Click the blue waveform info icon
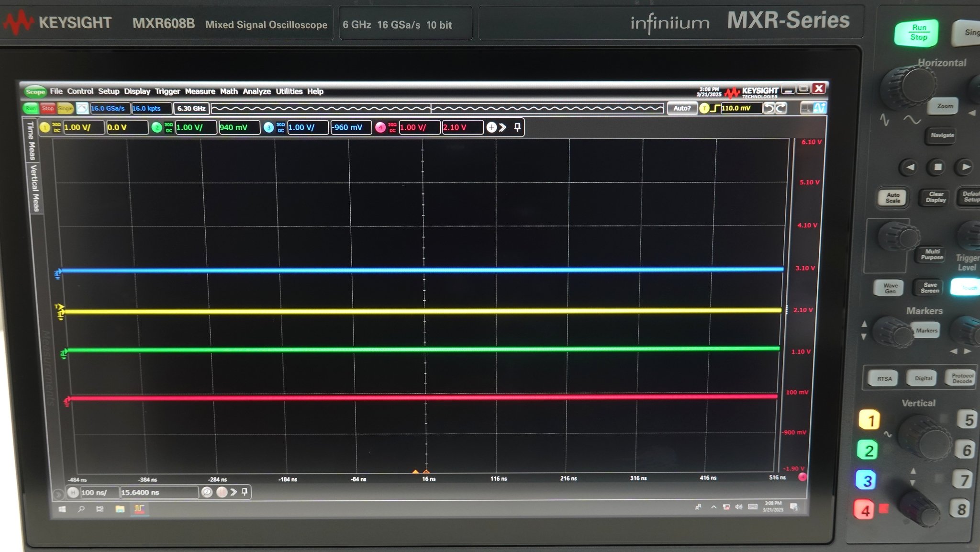The height and width of the screenshot is (552, 980). pyautogui.click(x=819, y=109)
